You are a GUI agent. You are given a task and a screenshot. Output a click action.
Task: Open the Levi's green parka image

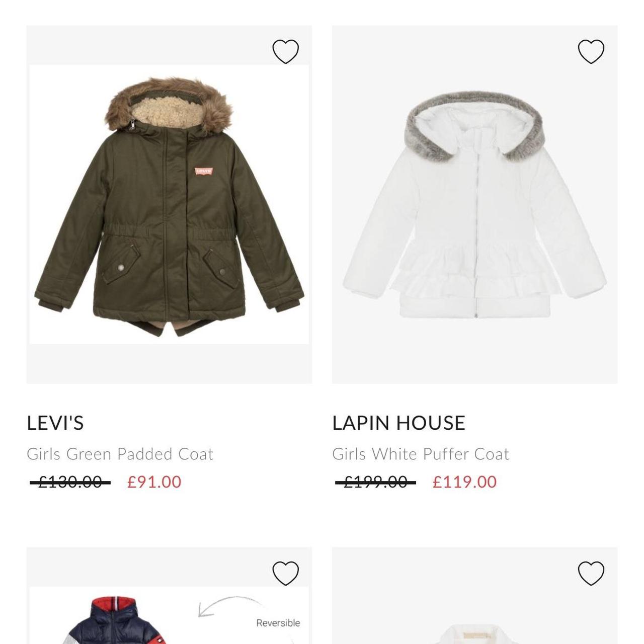(x=169, y=204)
